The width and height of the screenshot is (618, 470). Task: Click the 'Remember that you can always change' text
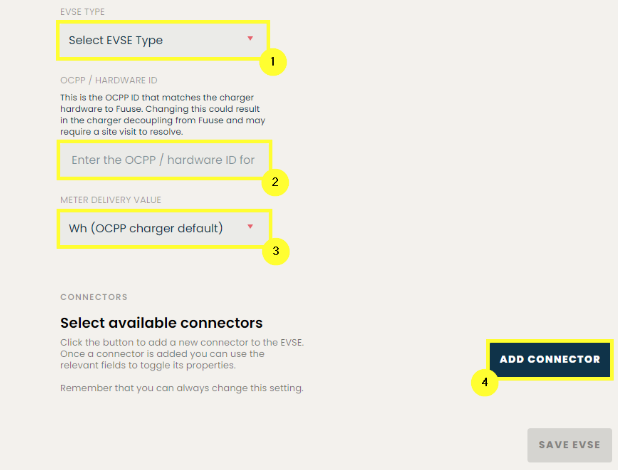tap(182, 388)
